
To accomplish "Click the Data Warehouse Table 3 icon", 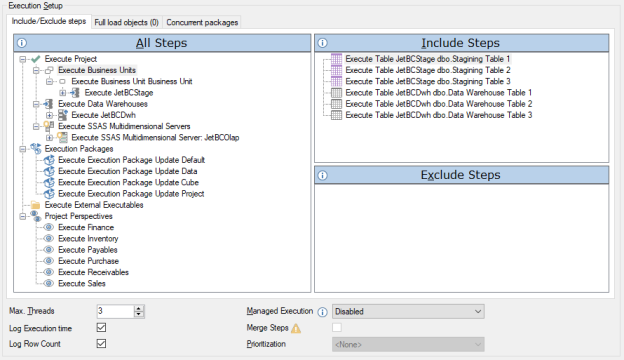I will 336,115.
